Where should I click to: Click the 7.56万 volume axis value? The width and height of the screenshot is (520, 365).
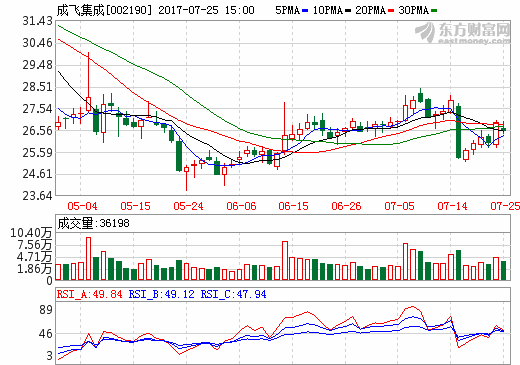pos(35,245)
